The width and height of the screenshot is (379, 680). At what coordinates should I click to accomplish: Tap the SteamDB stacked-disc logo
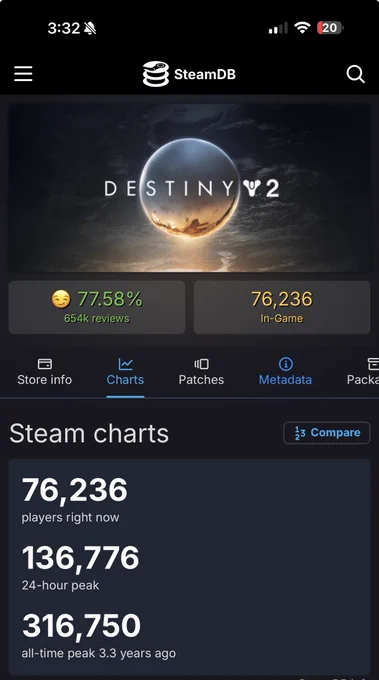coord(156,74)
